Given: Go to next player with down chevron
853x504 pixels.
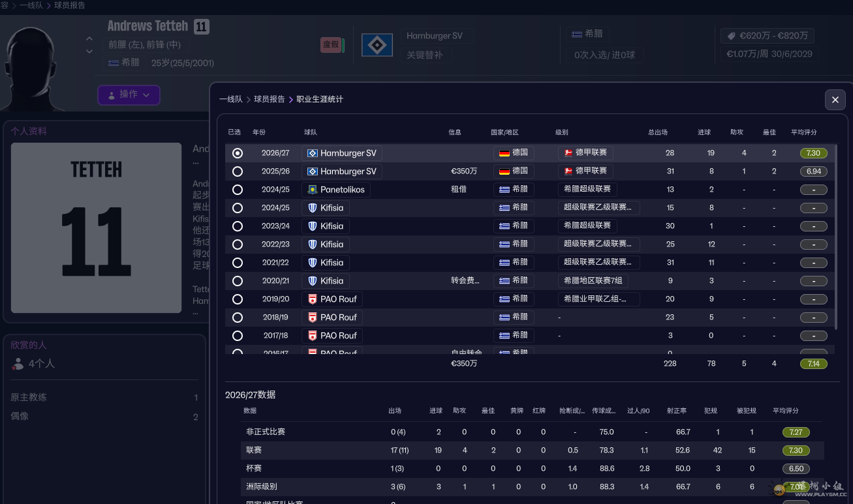Looking at the screenshot, I should coord(89,52).
